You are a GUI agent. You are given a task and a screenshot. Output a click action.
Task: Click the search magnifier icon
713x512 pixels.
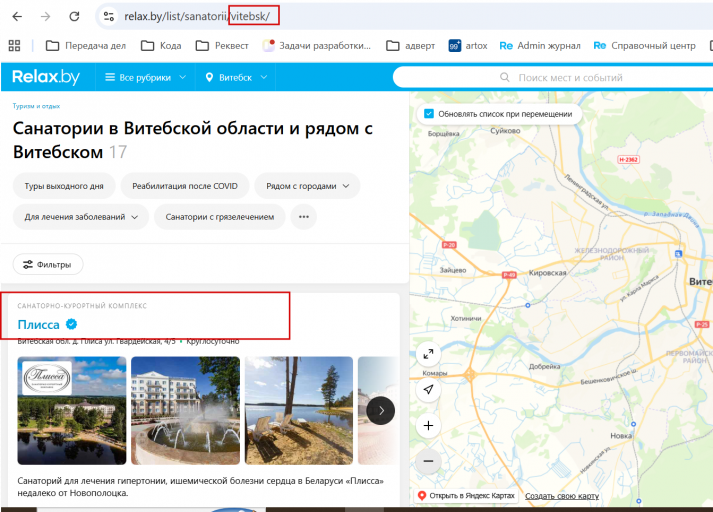pyautogui.click(x=505, y=77)
